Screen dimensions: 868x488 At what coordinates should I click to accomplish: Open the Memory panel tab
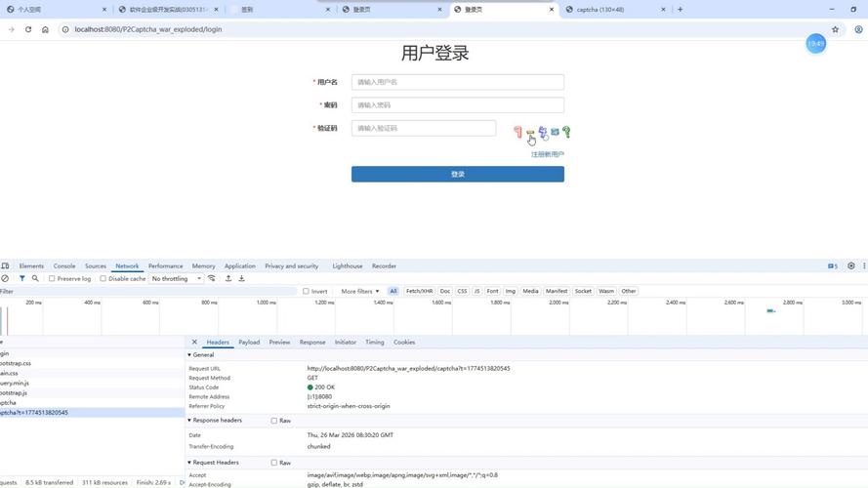click(x=203, y=266)
